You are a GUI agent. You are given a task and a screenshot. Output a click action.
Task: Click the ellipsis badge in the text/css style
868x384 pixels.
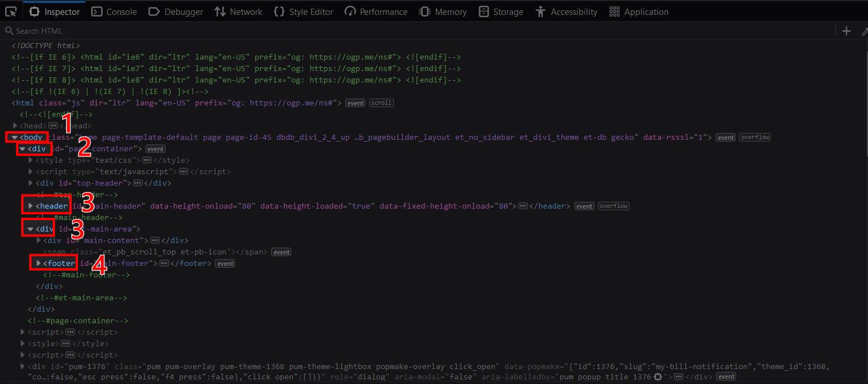point(147,160)
